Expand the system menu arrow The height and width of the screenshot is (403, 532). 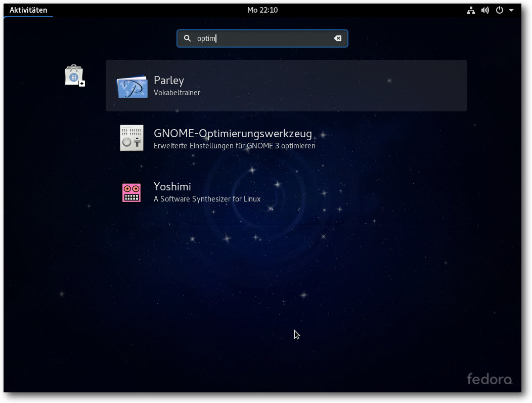point(511,10)
